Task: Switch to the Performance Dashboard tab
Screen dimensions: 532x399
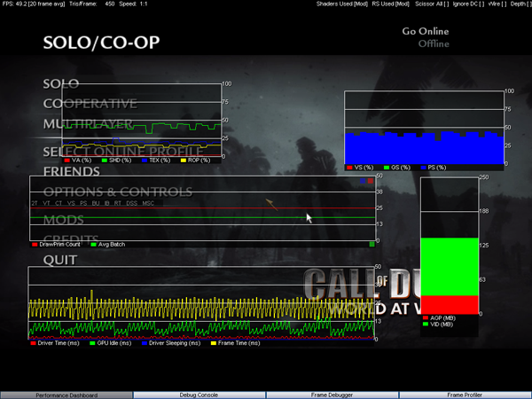Action: point(66,395)
